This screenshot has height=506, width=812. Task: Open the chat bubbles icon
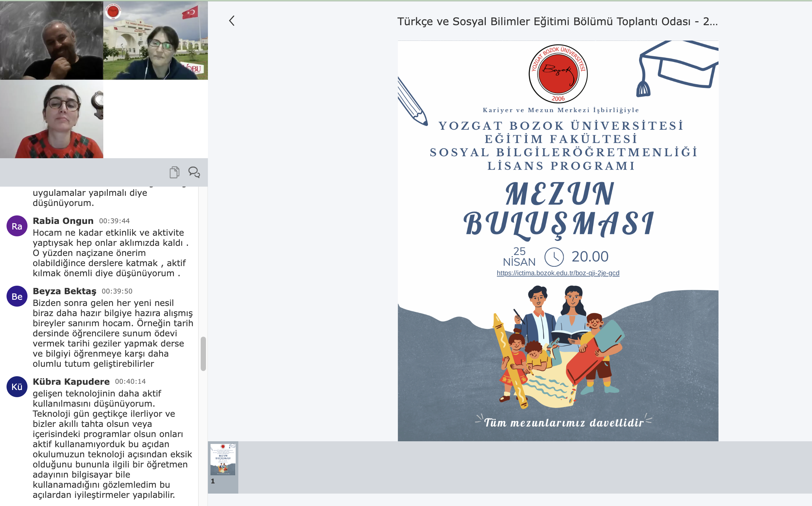point(194,172)
